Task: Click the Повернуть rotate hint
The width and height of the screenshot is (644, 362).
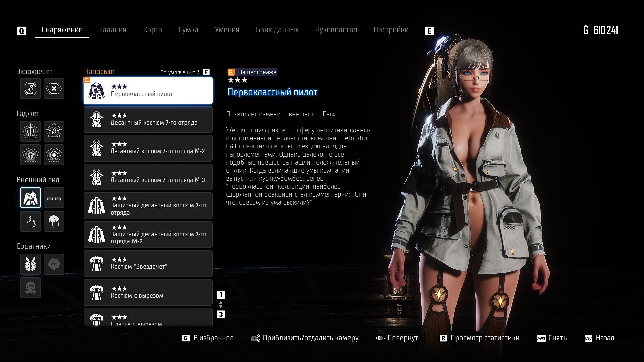Action: (398, 338)
